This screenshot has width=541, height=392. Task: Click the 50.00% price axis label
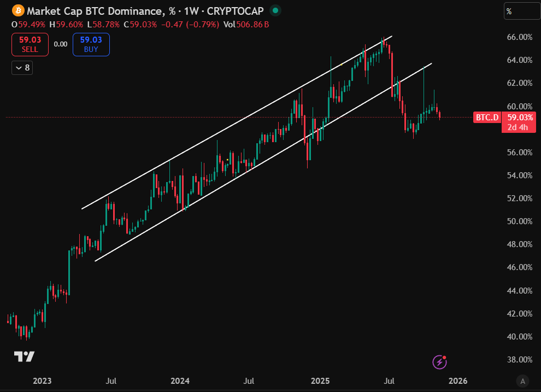[x=520, y=221]
